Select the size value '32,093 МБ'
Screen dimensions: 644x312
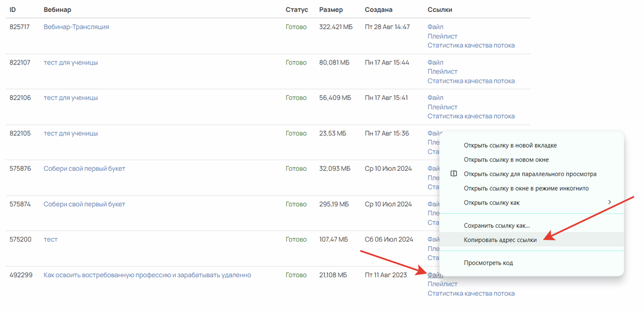click(335, 169)
